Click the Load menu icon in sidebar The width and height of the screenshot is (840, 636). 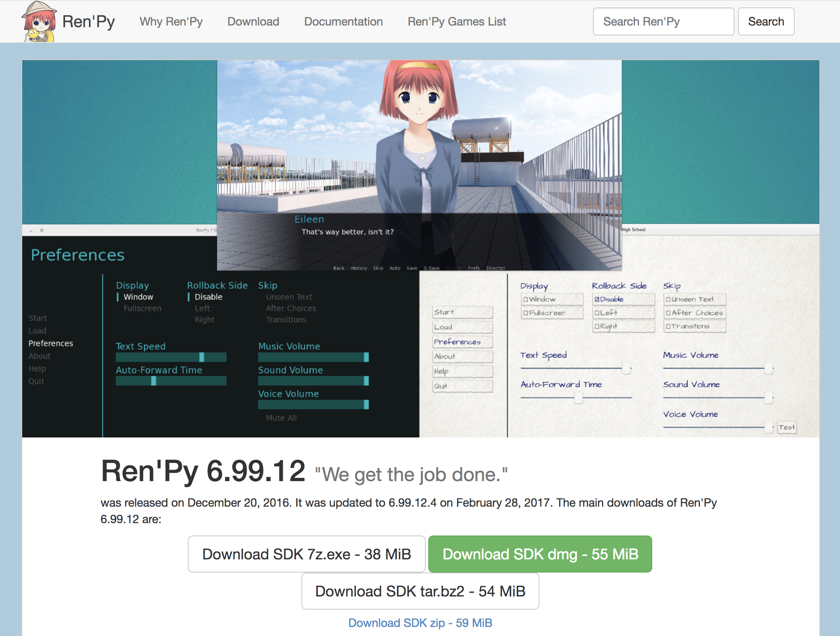[37, 330]
